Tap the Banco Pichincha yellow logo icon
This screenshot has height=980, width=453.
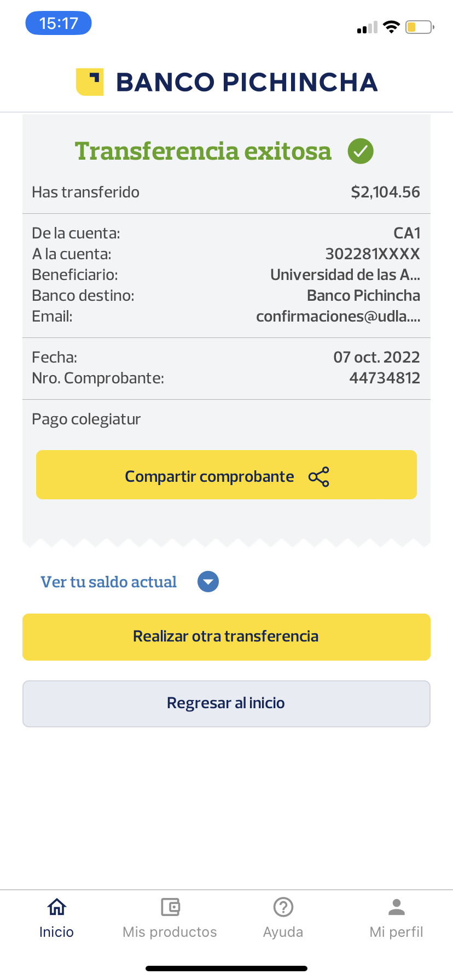90,82
